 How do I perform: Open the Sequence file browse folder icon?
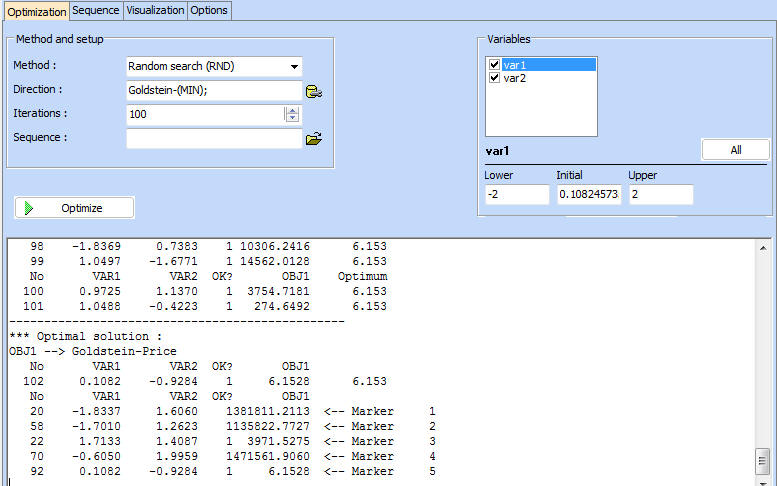pyautogui.click(x=314, y=139)
